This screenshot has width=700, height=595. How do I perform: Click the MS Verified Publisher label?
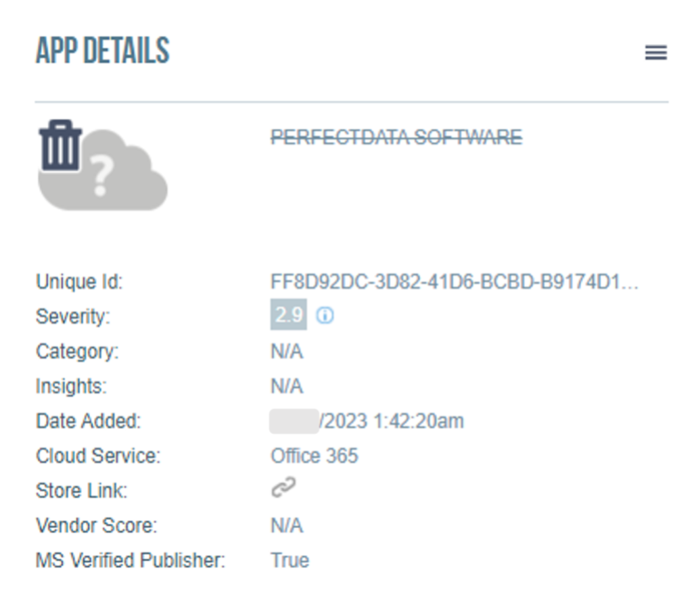131,561
